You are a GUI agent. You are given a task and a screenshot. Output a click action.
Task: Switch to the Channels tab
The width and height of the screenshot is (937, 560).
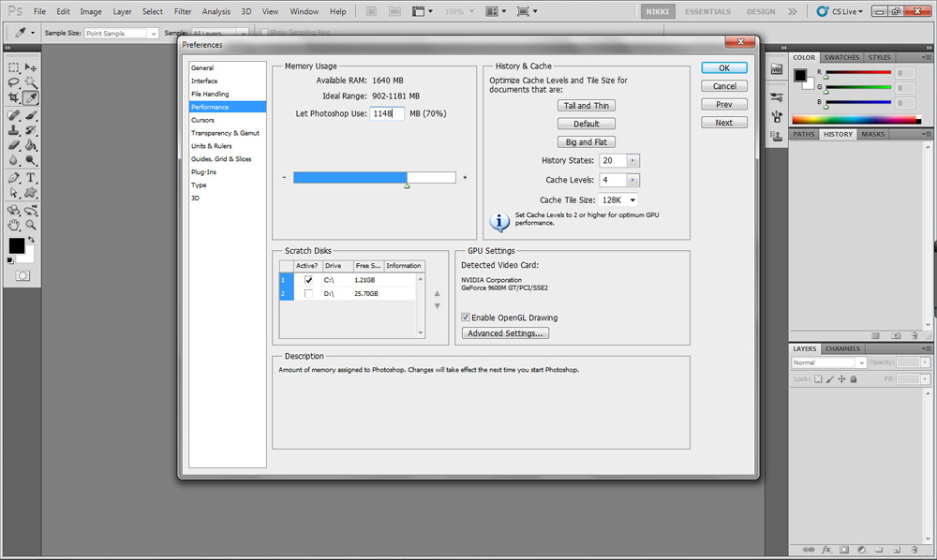pos(842,348)
